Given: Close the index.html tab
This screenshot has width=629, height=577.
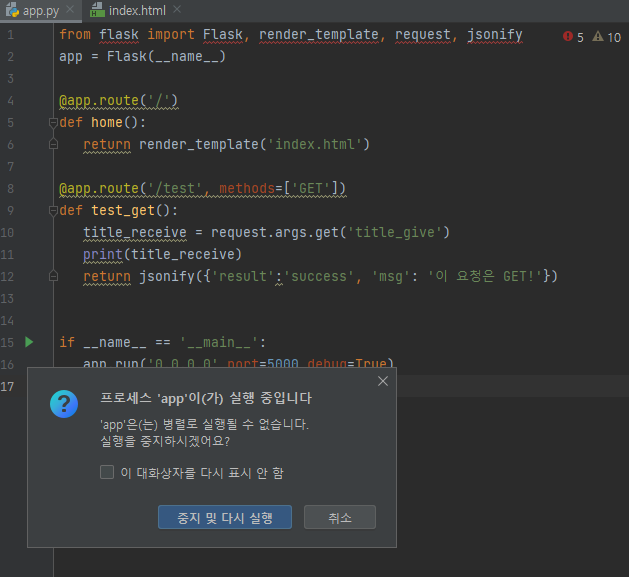Looking at the screenshot, I should [177, 9].
